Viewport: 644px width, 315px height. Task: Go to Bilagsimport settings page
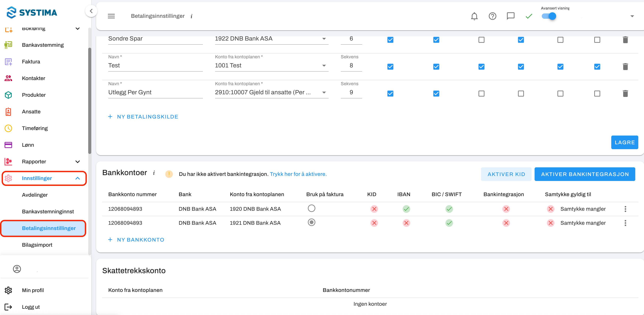click(x=37, y=245)
